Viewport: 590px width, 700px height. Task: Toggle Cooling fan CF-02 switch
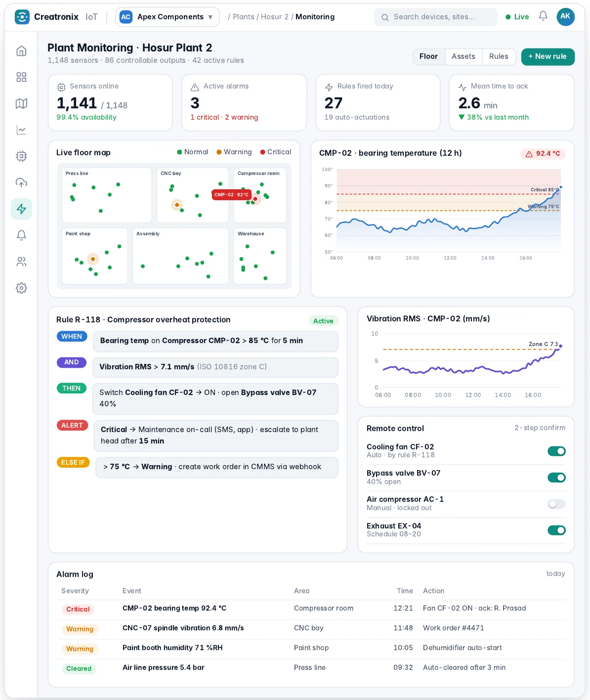pyautogui.click(x=556, y=451)
